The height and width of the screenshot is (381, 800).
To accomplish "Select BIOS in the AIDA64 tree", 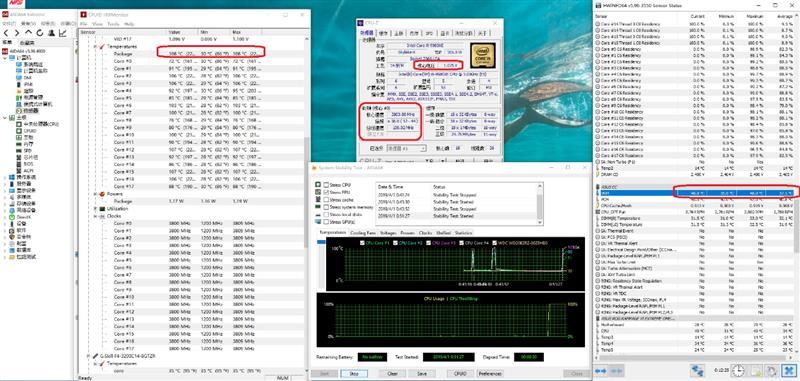I will [x=28, y=164].
